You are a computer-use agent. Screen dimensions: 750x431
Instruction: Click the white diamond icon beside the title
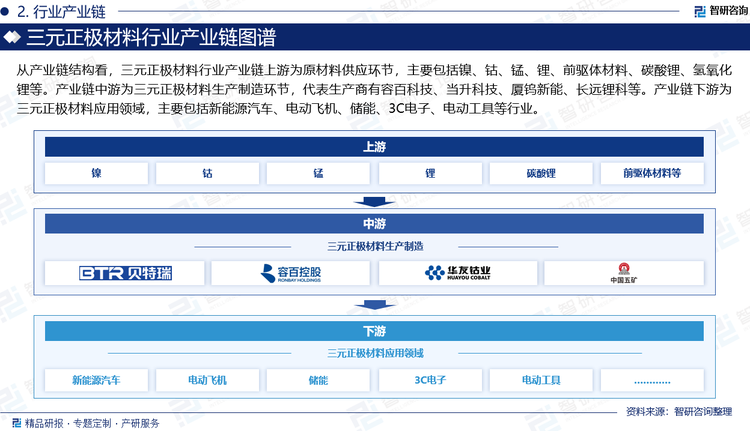point(12,37)
